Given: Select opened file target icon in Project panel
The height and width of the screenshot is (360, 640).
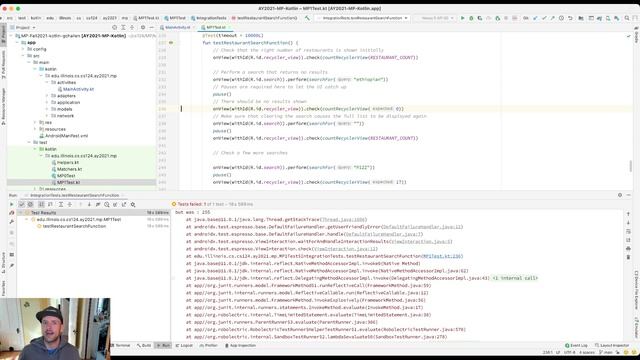Looking at the screenshot, I should pos(114,27).
